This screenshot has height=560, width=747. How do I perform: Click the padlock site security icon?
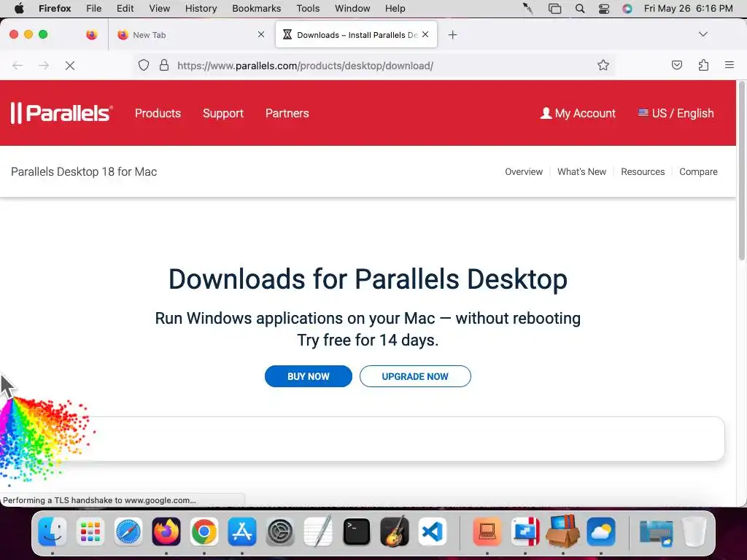(x=164, y=65)
